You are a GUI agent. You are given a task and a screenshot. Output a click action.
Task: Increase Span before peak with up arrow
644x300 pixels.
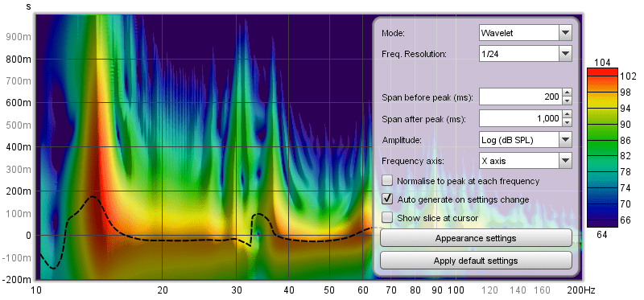pos(568,92)
